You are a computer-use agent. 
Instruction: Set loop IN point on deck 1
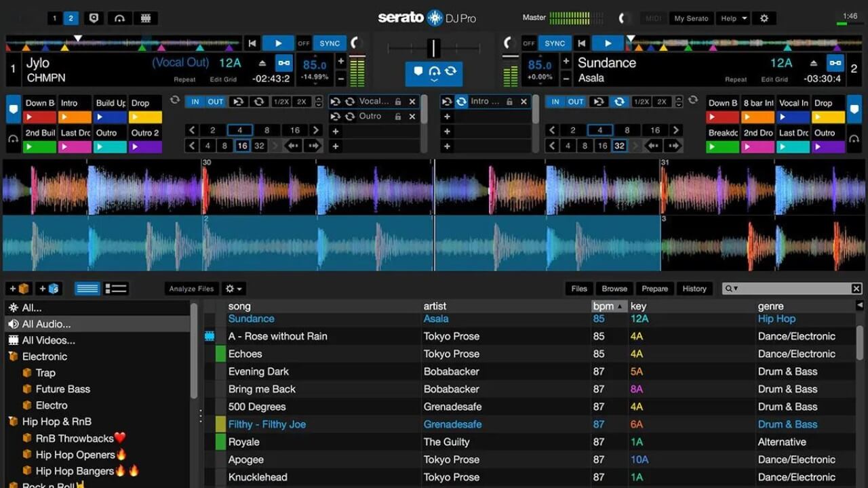(195, 102)
